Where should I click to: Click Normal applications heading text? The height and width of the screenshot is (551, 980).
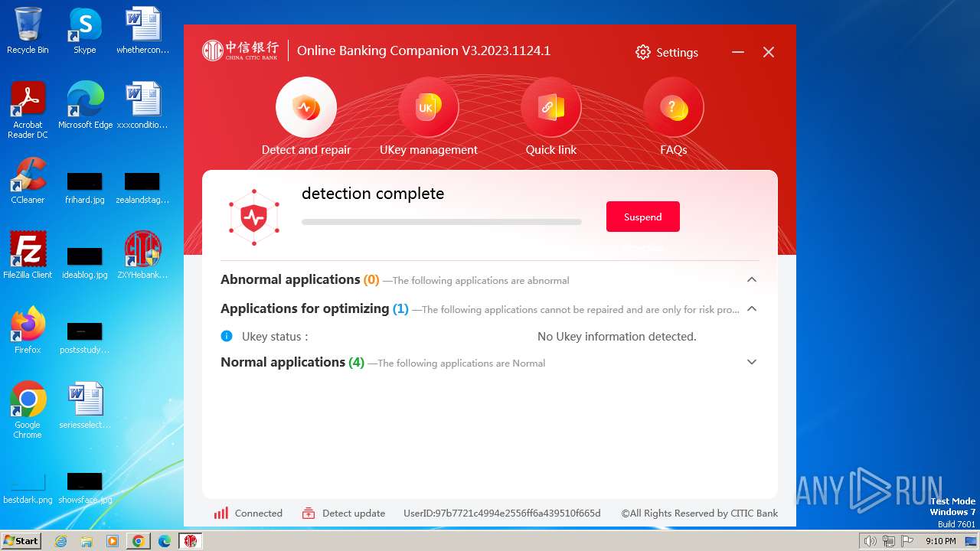pos(283,362)
